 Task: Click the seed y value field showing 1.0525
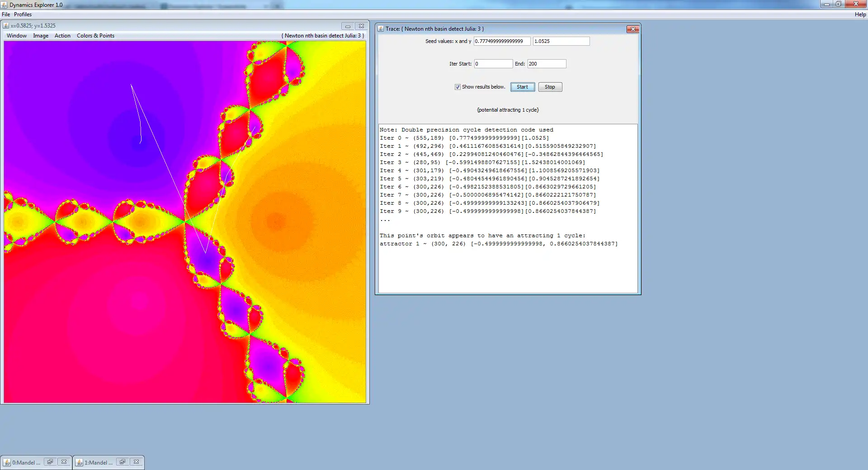click(561, 41)
